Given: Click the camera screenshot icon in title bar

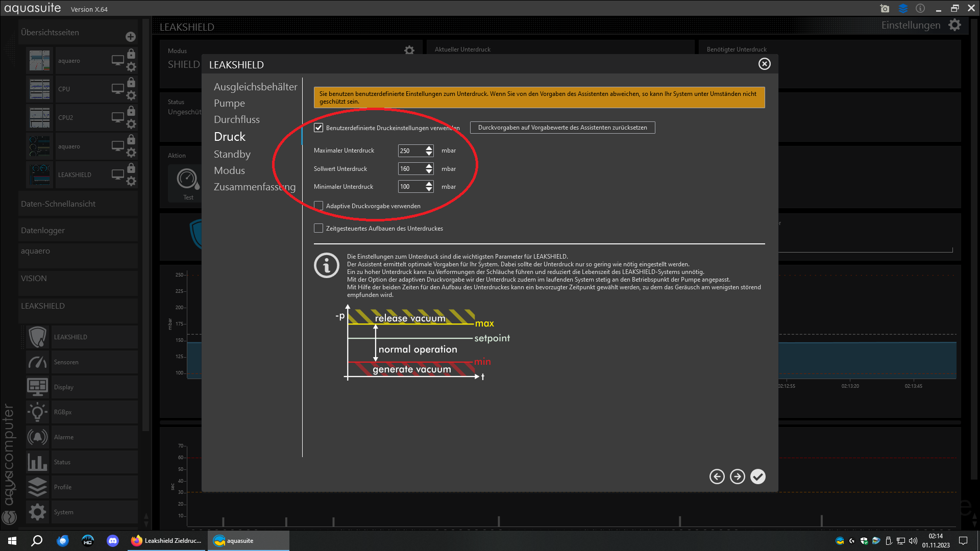Looking at the screenshot, I should 885,9.
